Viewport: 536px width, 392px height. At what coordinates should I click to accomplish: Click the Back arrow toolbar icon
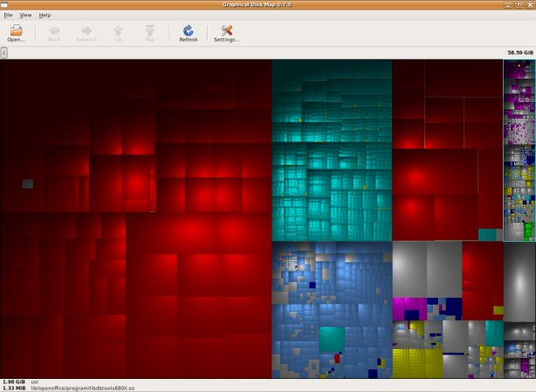(x=54, y=31)
